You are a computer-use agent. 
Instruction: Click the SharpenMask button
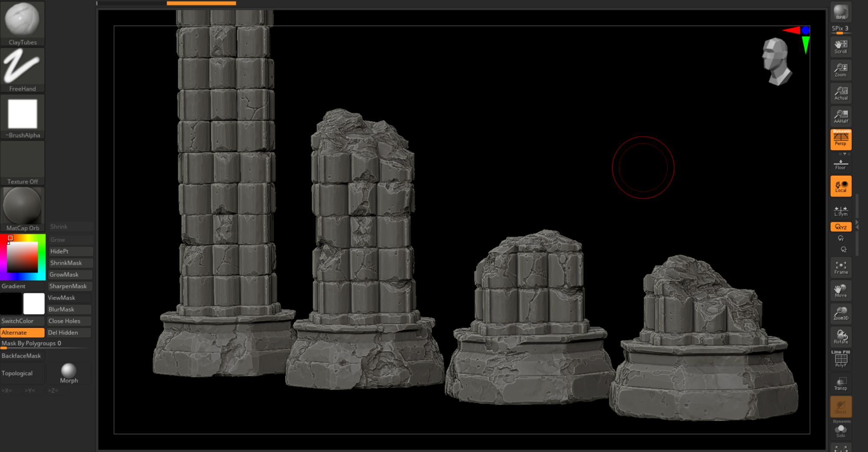pos(70,286)
